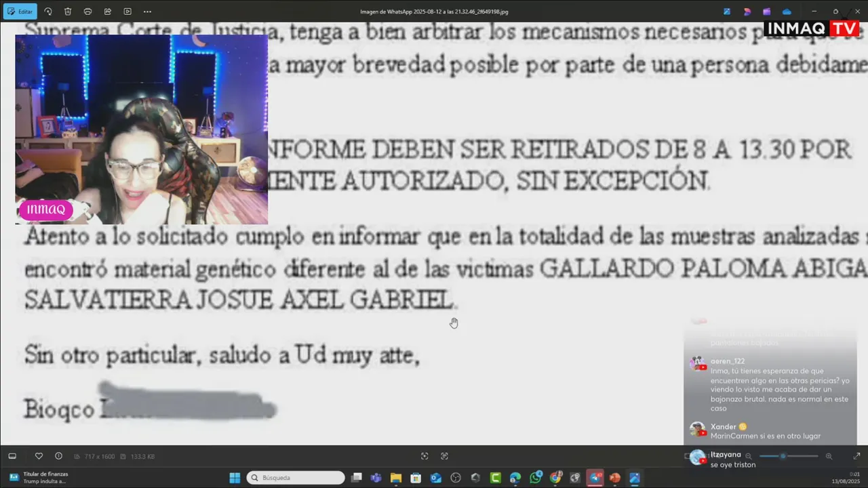Screen dimensions: 868x488
Task: Show actual size with the second zoom-fit icon
Action: (444, 456)
